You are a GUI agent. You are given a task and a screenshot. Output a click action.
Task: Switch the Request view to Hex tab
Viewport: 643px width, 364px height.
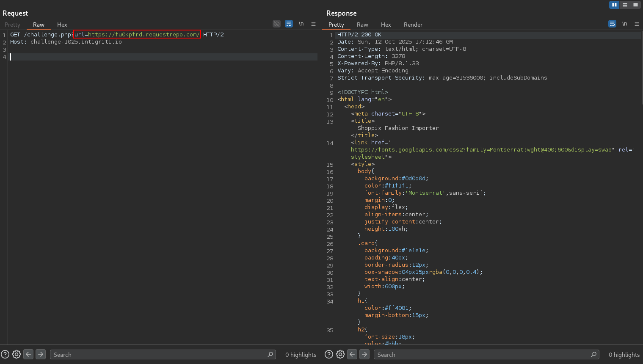tap(62, 25)
